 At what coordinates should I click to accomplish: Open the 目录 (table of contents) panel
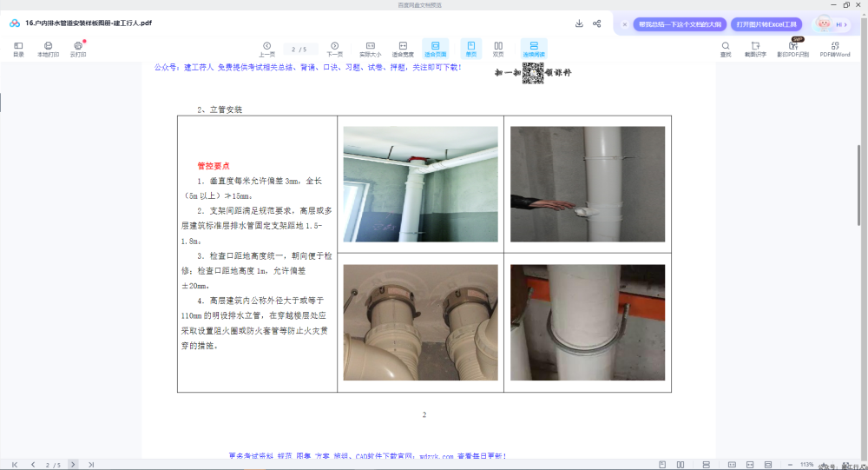[x=18, y=49]
